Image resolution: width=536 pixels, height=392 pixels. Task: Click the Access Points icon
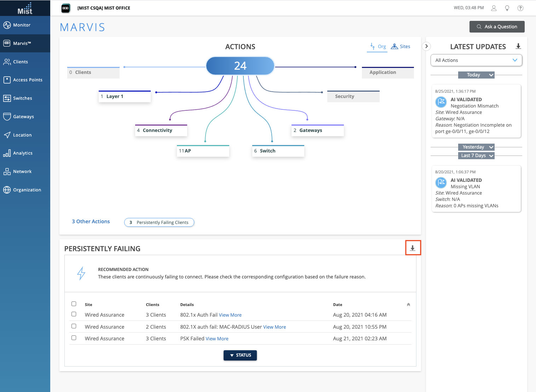pyautogui.click(x=7, y=80)
